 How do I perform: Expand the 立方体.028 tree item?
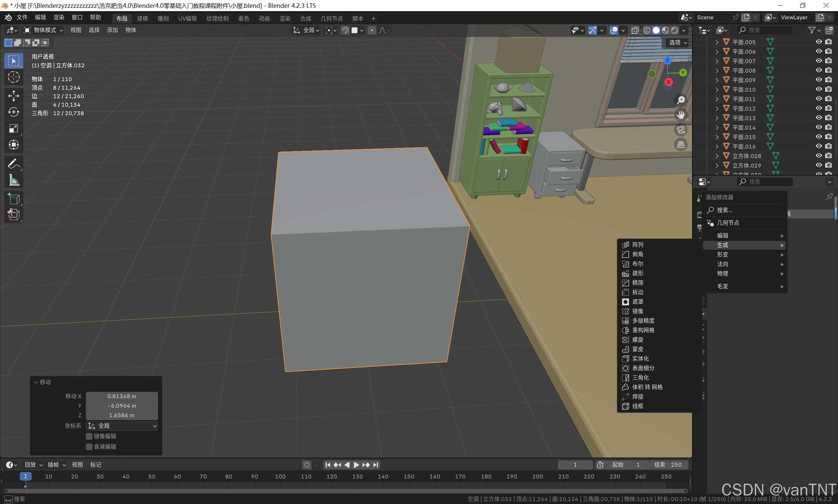tap(717, 156)
